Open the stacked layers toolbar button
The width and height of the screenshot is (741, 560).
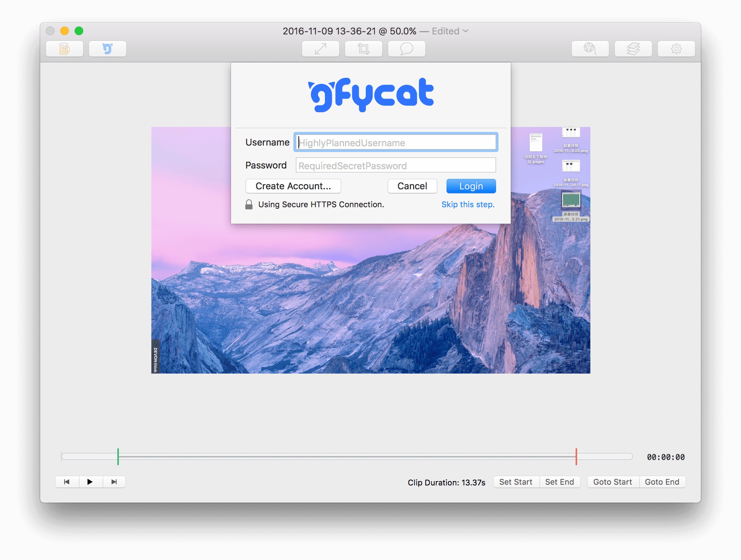click(633, 49)
